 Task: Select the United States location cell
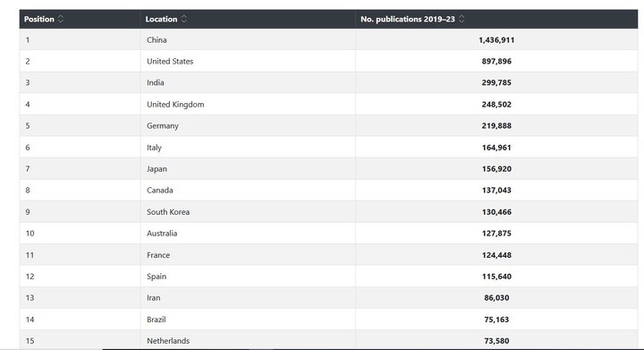(248, 61)
